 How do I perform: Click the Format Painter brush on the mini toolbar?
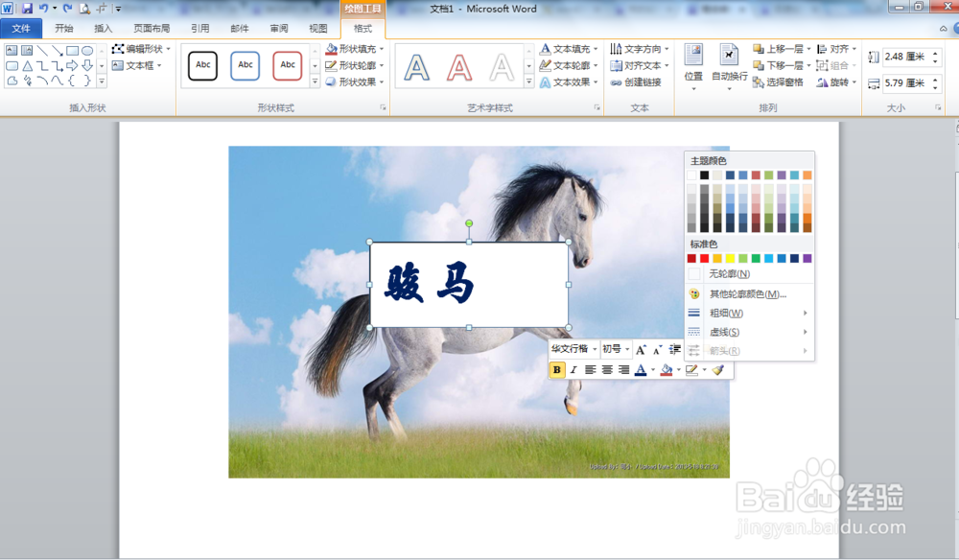click(717, 370)
